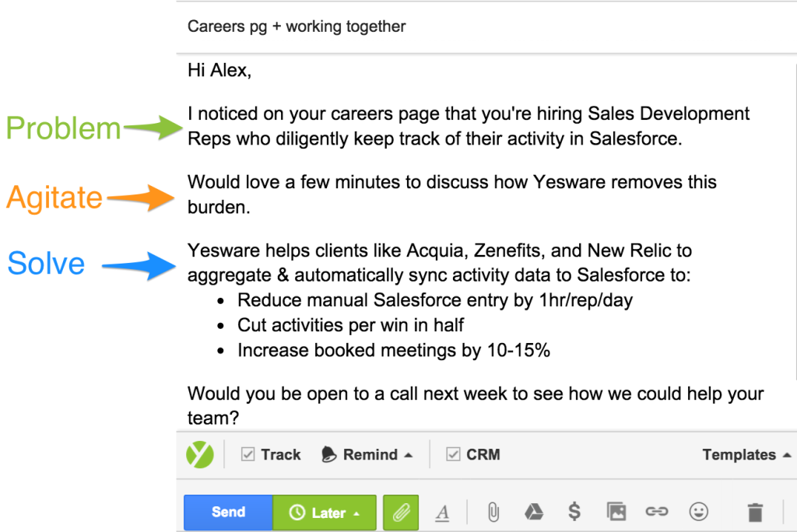Image resolution: width=797 pixels, height=532 pixels.
Task: Click the subject line text field
Action: (296, 26)
